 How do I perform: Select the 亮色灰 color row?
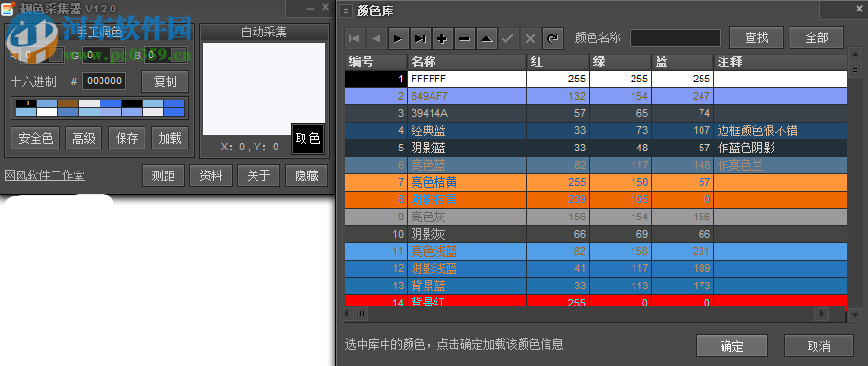coord(596,217)
